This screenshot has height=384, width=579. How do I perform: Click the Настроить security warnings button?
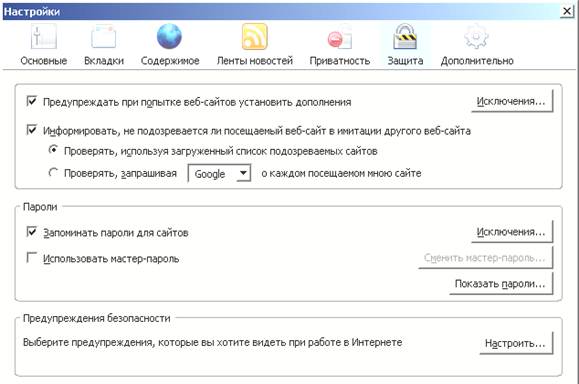pos(516,343)
